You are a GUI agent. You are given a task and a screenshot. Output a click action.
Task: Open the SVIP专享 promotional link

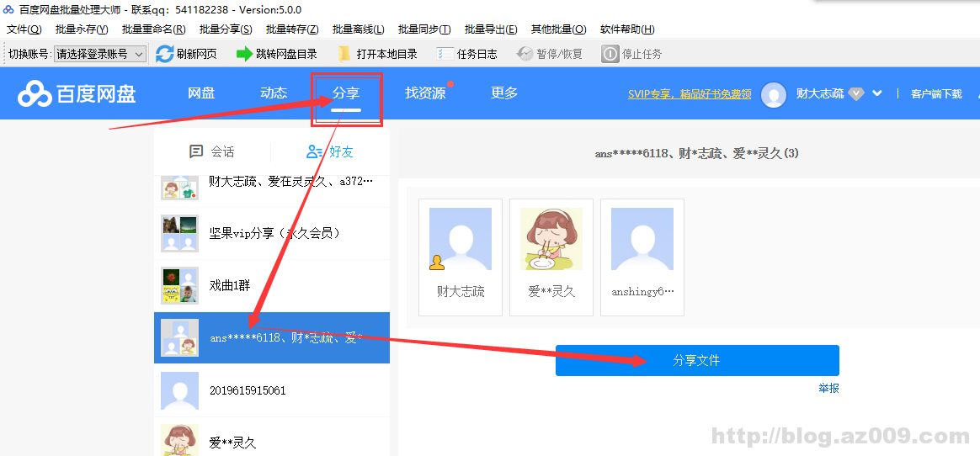pos(689,94)
